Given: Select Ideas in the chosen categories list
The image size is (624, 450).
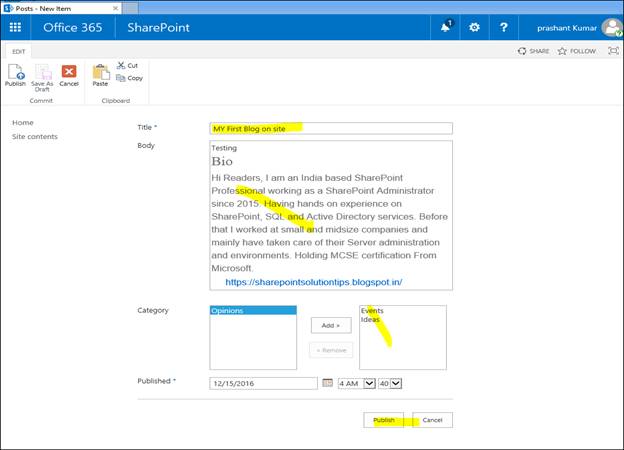Looking at the screenshot, I should pyautogui.click(x=370, y=319).
